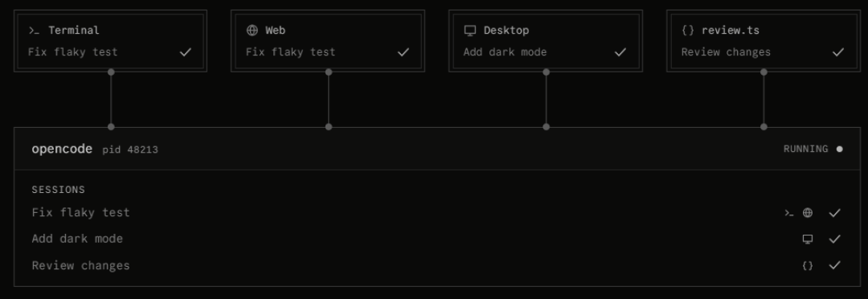Viewport: 868px width, 299px height.
Task: Click globe icon in Fix flaky test session row
Action: (x=808, y=213)
